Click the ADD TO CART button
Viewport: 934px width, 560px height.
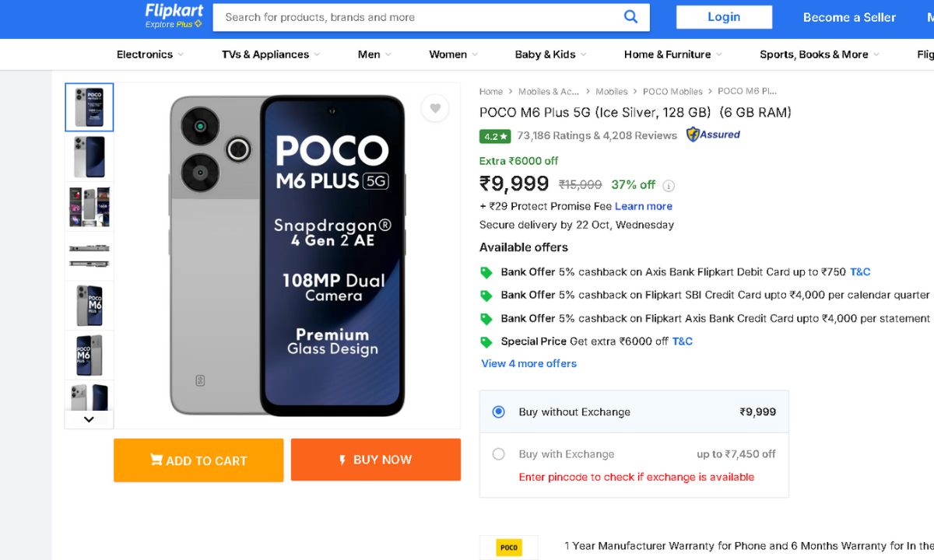click(x=198, y=460)
